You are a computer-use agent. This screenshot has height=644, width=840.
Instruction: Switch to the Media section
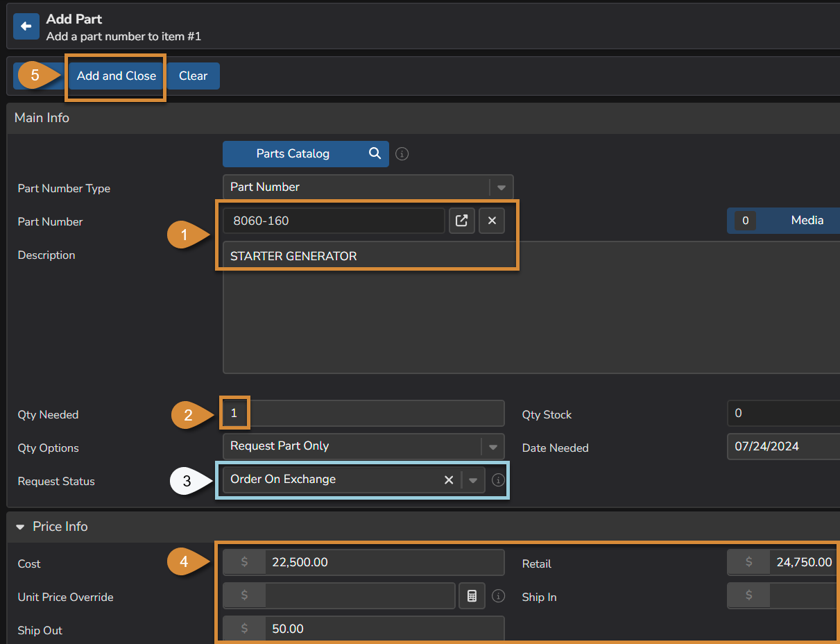point(807,220)
